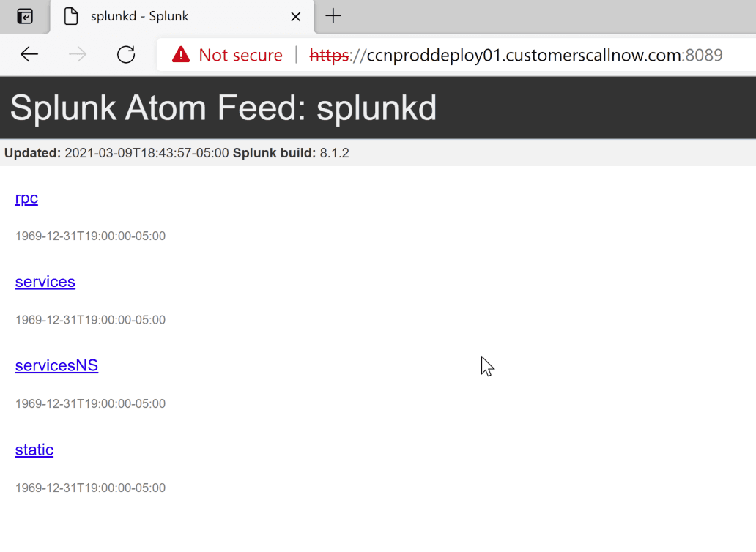Click the Not secure label

tap(240, 55)
